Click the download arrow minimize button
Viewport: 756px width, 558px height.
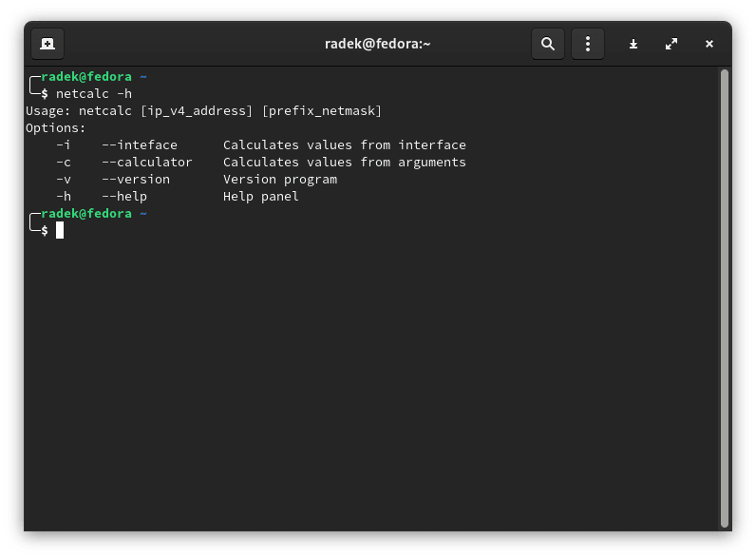633,44
